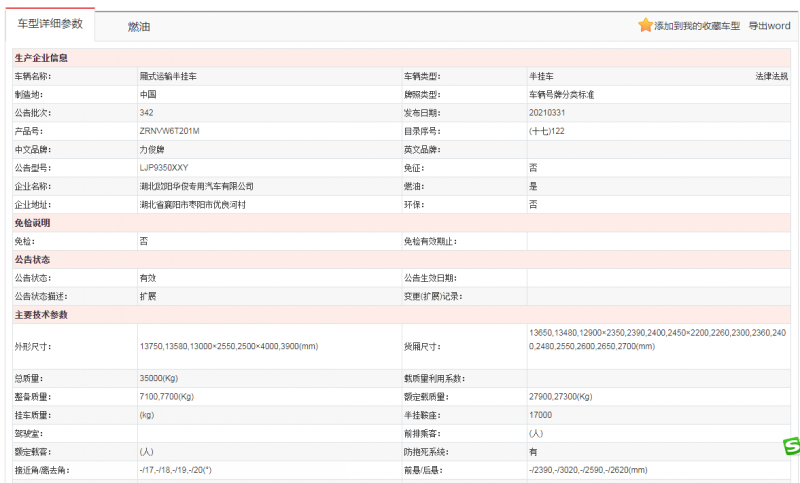
Task: Click the 车辆号牌分类标准 plate type value
Action: (x=567, y=94)
